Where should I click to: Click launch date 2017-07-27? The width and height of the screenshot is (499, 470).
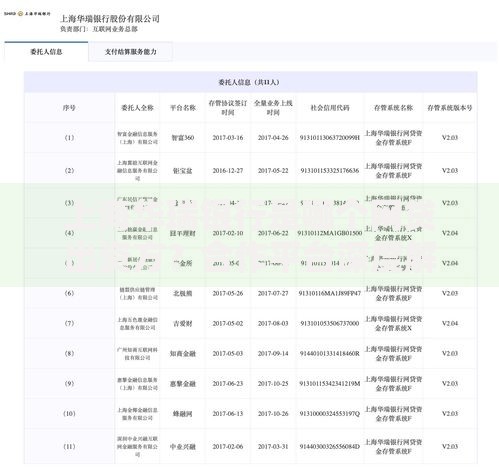pyautogui.click(x=273, y=293)
